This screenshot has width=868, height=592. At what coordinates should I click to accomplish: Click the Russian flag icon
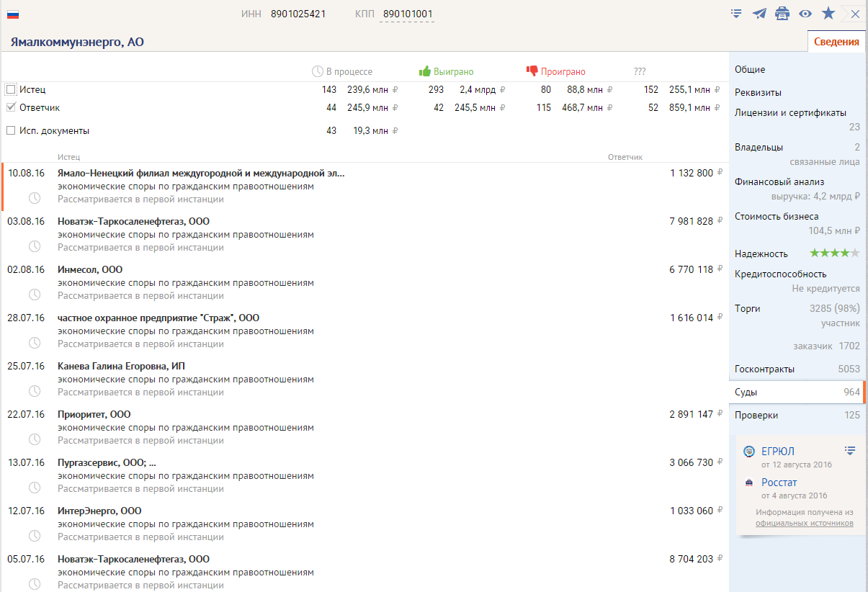[13, 14]
